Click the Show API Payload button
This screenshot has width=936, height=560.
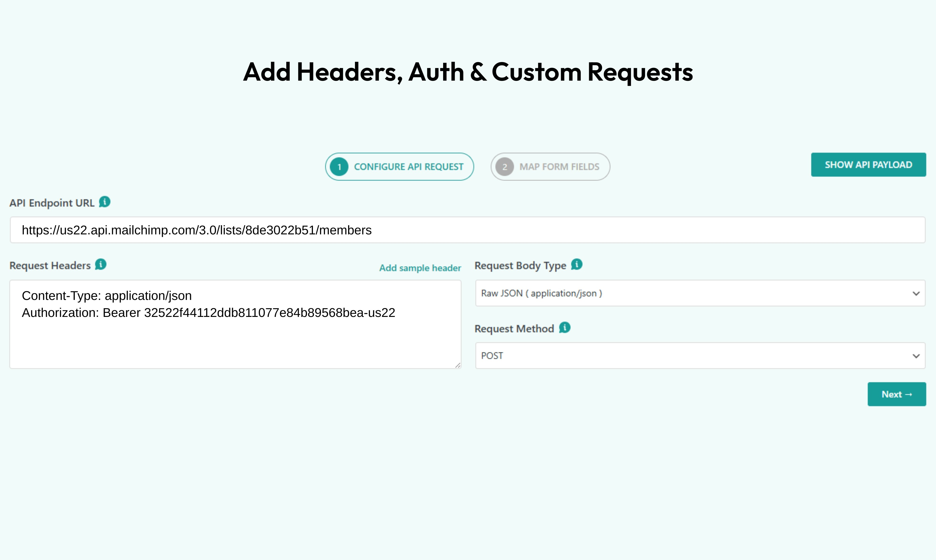869,165
